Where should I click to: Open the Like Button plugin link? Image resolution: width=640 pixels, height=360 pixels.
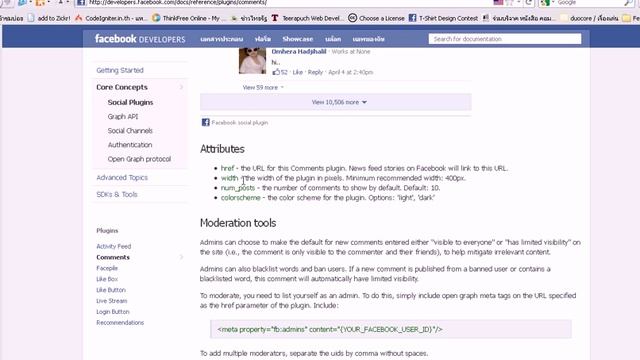tap(111, 290)
